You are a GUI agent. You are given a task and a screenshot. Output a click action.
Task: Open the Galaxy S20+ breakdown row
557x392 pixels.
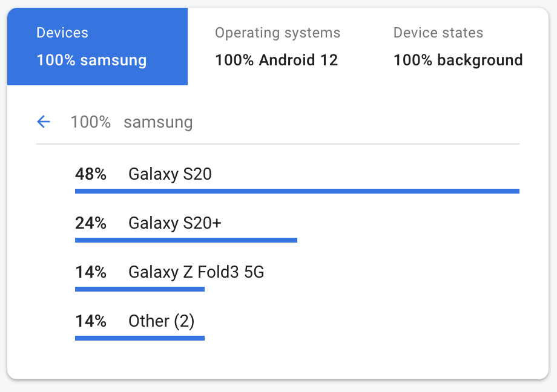coord(175,223)
